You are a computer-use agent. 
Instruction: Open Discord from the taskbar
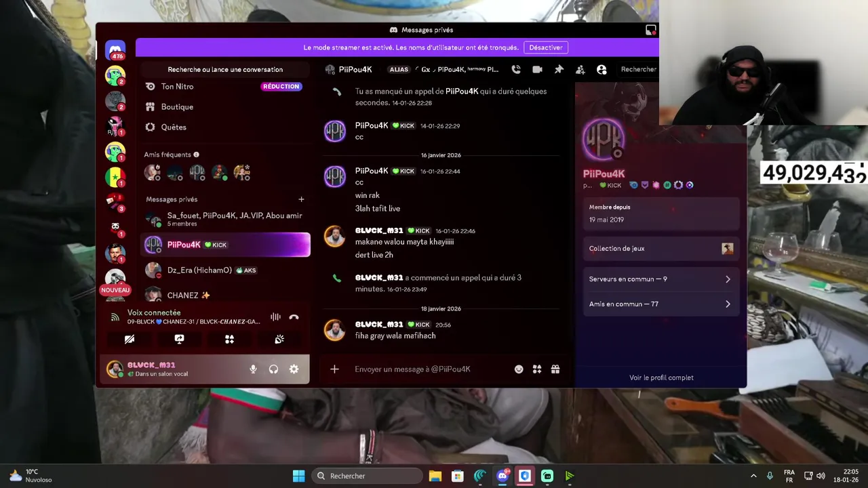coord(502,476)
